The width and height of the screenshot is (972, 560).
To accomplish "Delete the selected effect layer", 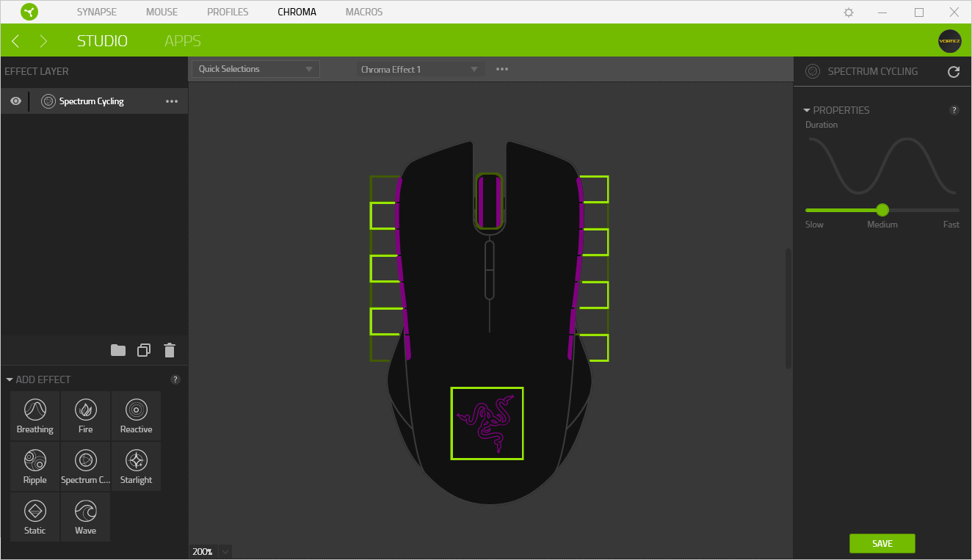I will pos(170,350).
